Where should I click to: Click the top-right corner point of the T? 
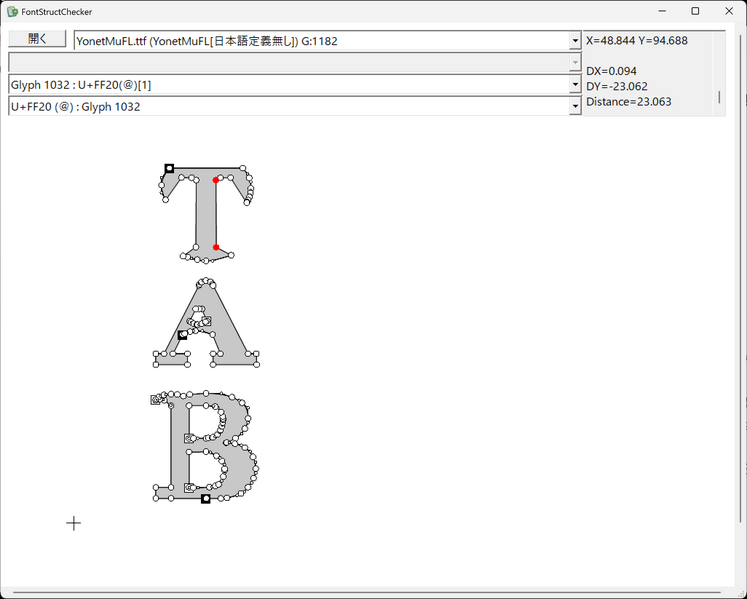point(243,168)
